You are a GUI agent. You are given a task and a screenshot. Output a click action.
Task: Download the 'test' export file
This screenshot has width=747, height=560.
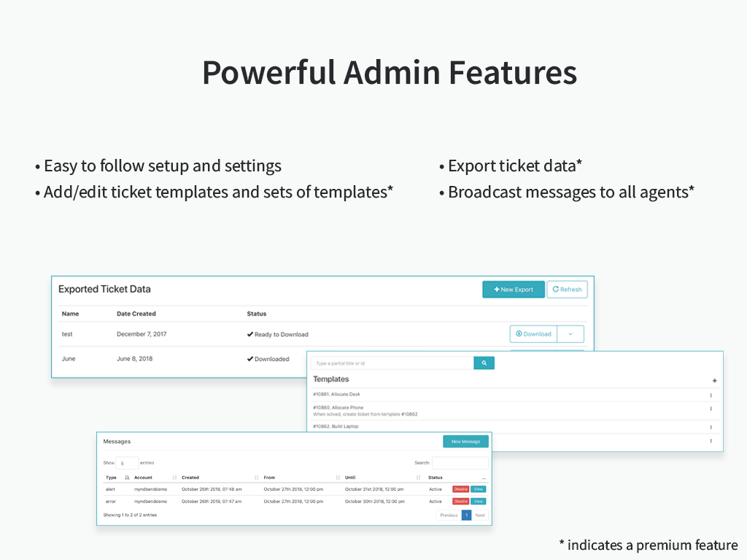[x=533, y=334]
